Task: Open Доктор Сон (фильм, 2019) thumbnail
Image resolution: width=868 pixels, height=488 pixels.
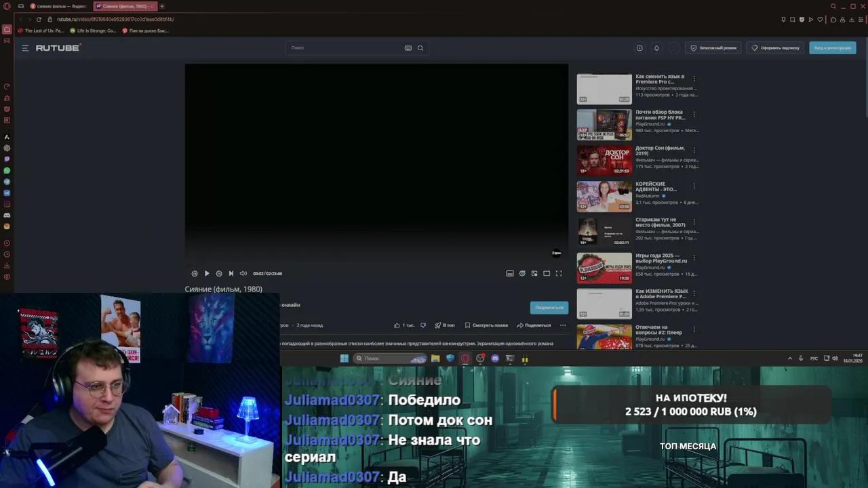Action: coord(604,161)
